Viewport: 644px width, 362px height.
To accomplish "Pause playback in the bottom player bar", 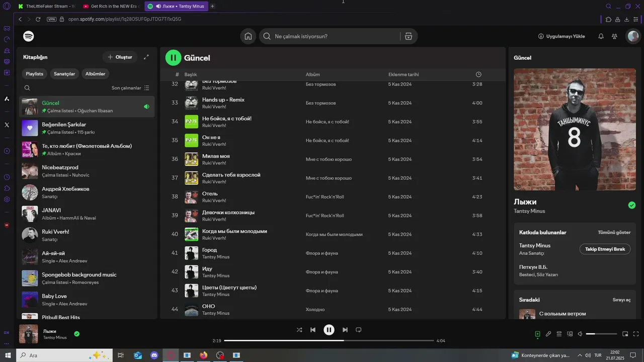I will coord(329,330).
